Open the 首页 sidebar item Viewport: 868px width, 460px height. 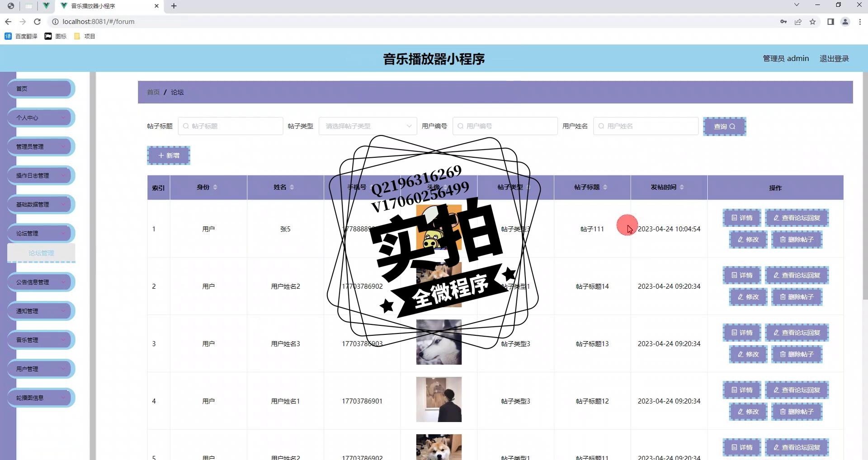click(x=41, y=89)
